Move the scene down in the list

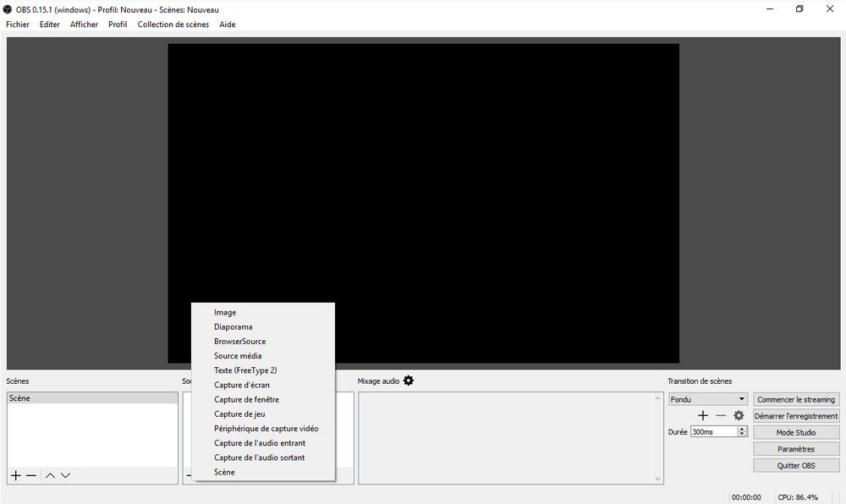point(66,476)
